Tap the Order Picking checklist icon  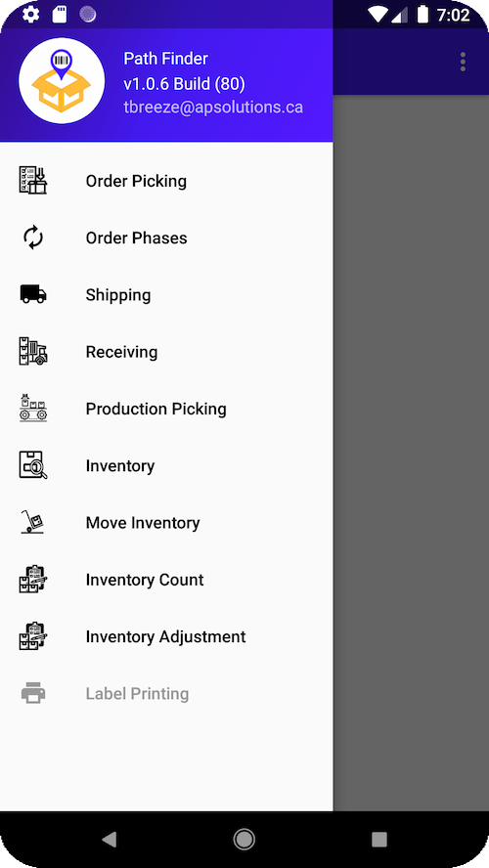[33, 181]
